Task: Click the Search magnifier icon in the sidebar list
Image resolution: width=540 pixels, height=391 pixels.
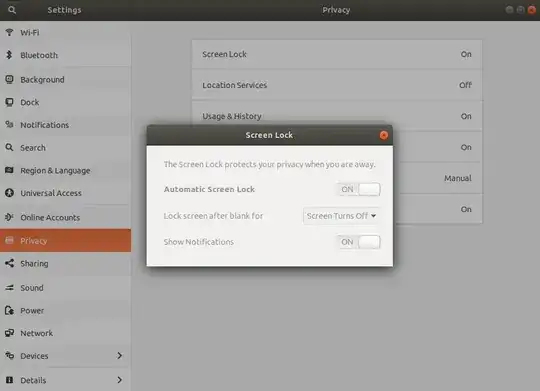Action: click(9, 147)
